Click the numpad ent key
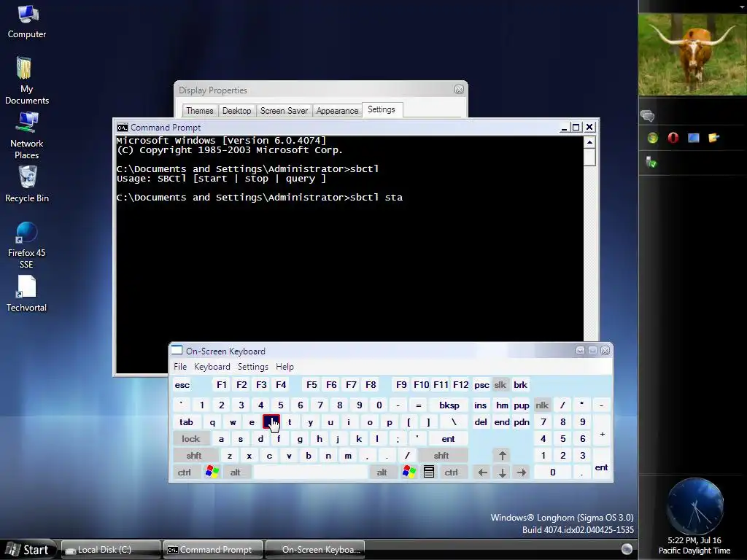This screenshot has height=560, width=747. point(601,463)
